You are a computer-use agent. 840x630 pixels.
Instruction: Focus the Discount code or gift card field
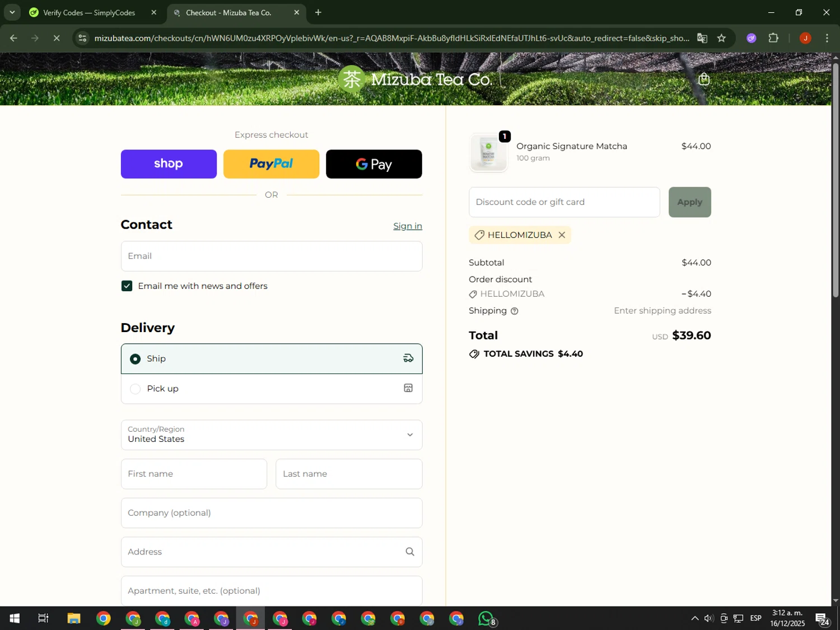click(564, 202)
